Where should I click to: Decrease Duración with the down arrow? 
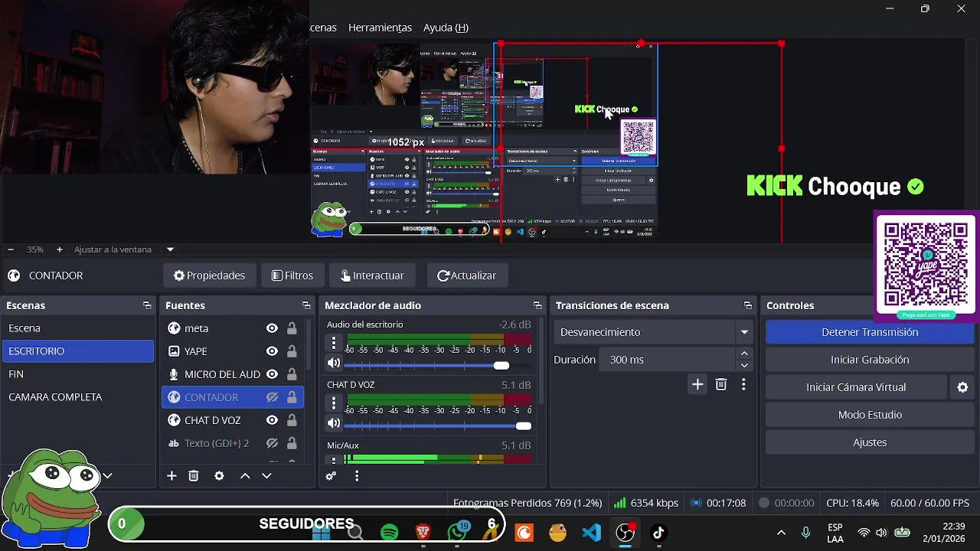point(744,366)
